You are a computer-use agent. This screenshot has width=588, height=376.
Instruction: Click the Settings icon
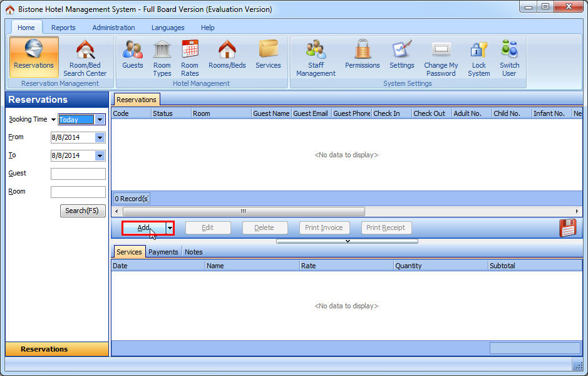(401, 56)
